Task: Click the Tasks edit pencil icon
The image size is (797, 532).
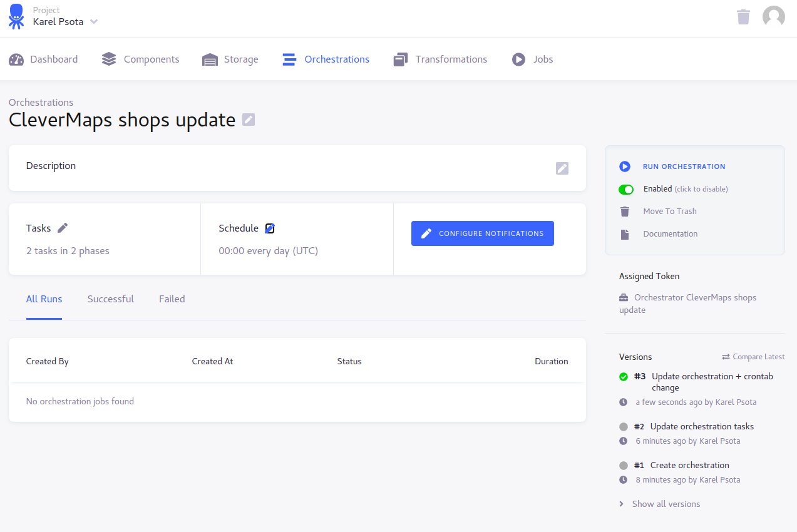Action: coord(63,228)
